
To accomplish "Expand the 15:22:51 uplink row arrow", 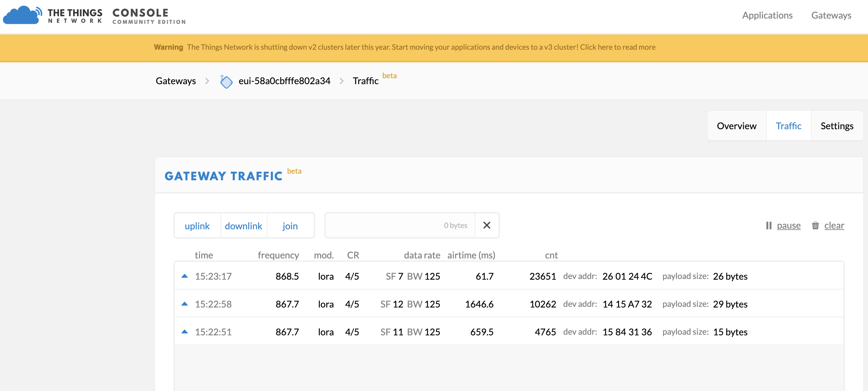I will pos(184,332).
